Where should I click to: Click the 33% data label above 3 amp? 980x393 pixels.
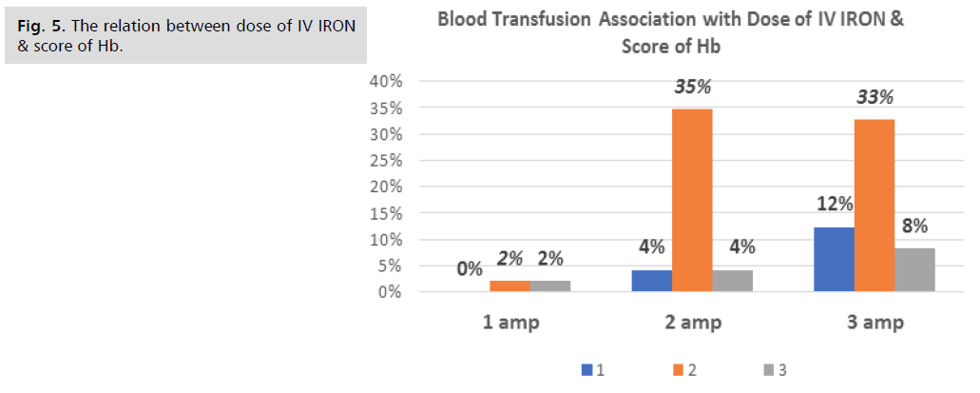(x=874, y=98)
